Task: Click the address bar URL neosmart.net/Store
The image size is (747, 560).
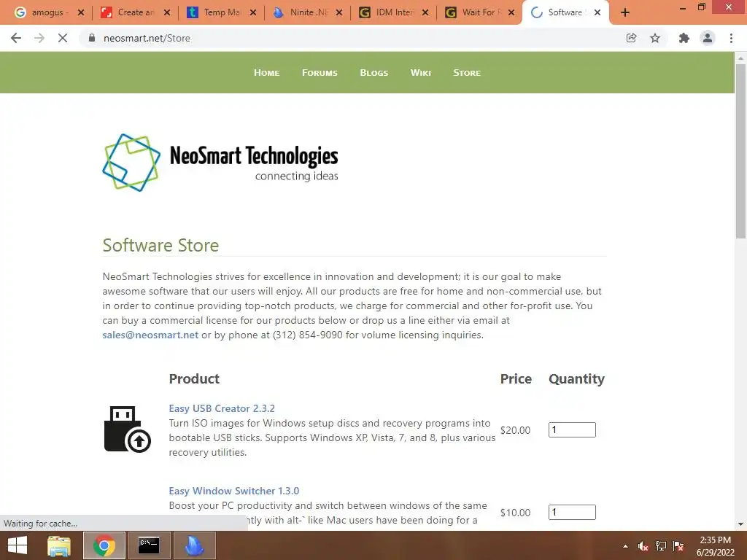Action: click(x=147, y=38)
